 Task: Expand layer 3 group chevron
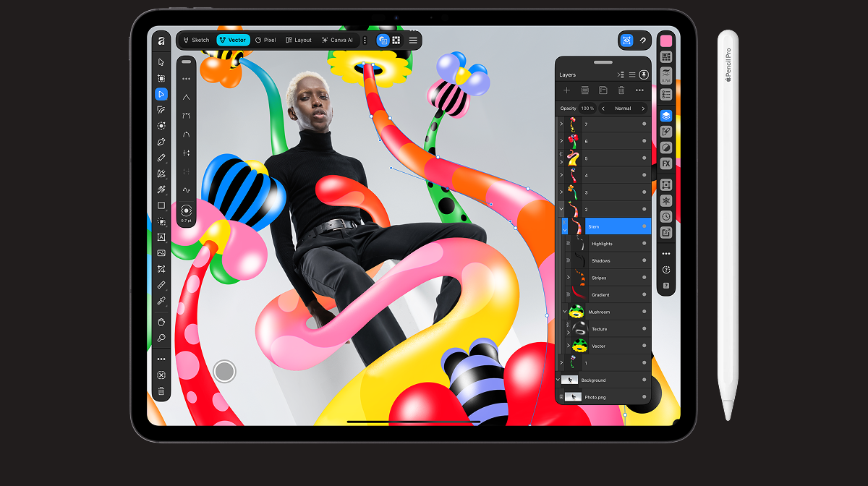561,192
